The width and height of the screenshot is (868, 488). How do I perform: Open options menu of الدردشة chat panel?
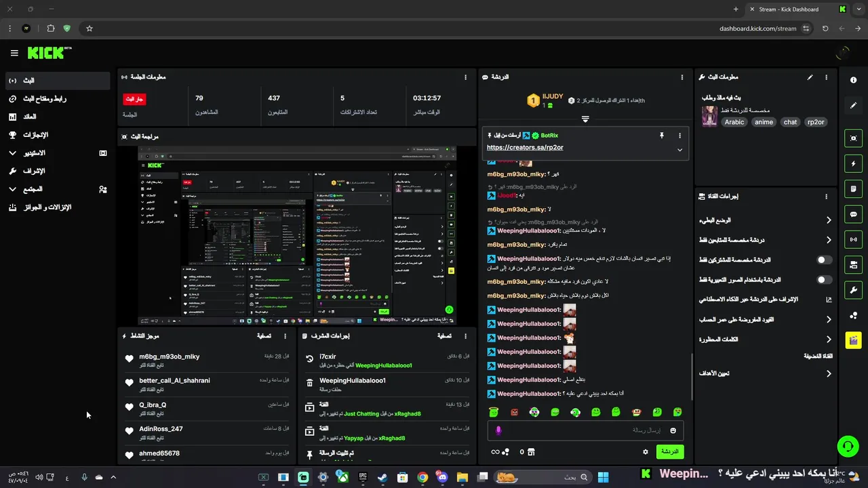(682, 77)
